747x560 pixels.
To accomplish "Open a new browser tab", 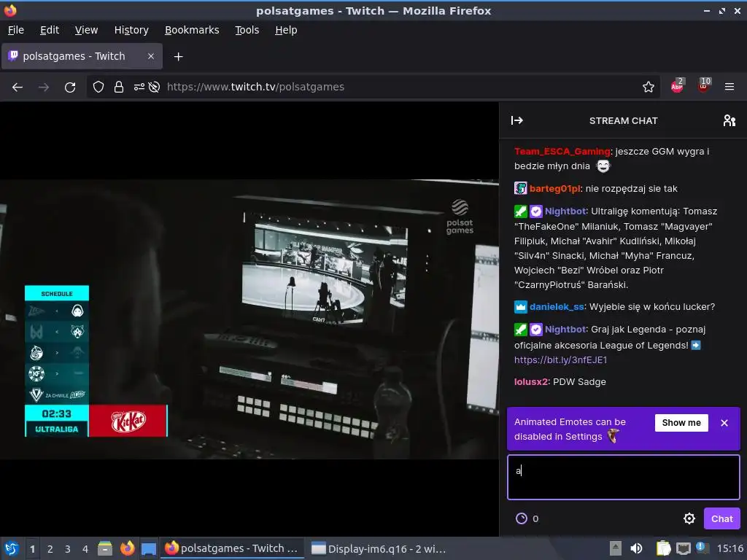I will [x=178, y=57].
